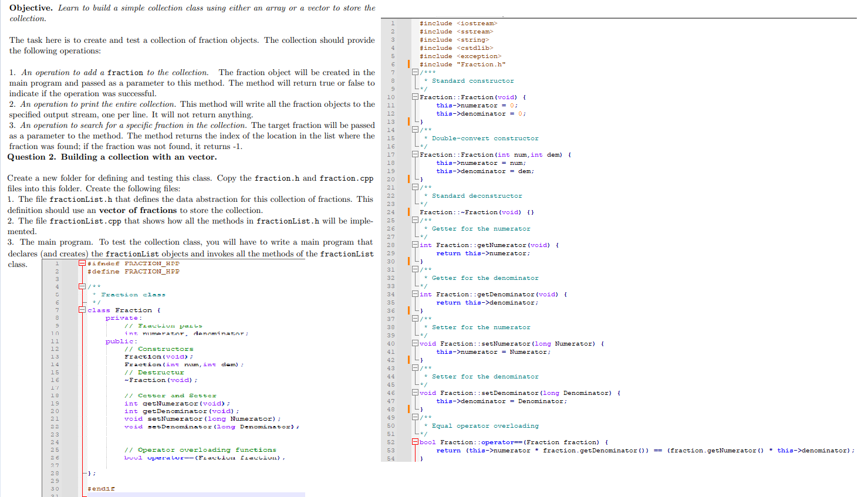
Task: Collapse the fold at Fraction::Fraction(void) definition
Action: coord(415,97)
